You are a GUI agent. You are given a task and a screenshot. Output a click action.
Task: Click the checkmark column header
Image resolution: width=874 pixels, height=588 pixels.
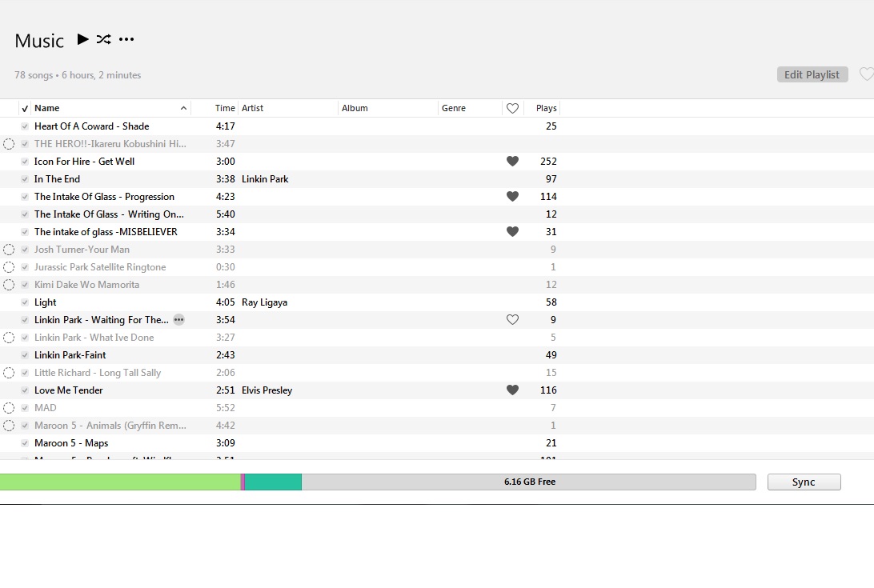(x=25, y=109)
